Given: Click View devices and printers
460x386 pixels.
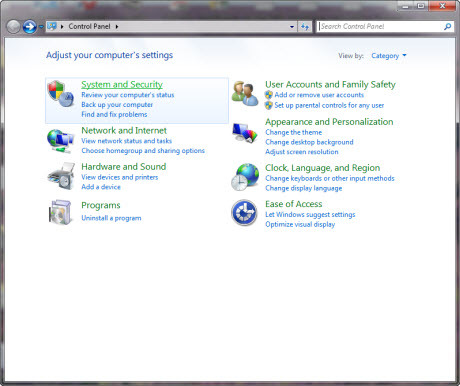Looking at the screenshot, I should click(x=120, y=177).
